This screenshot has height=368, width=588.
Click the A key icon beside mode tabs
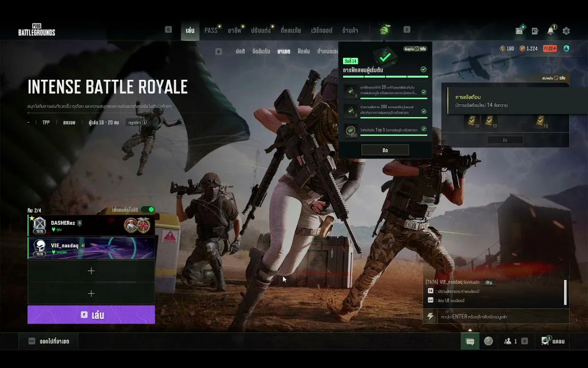point(218,52)
